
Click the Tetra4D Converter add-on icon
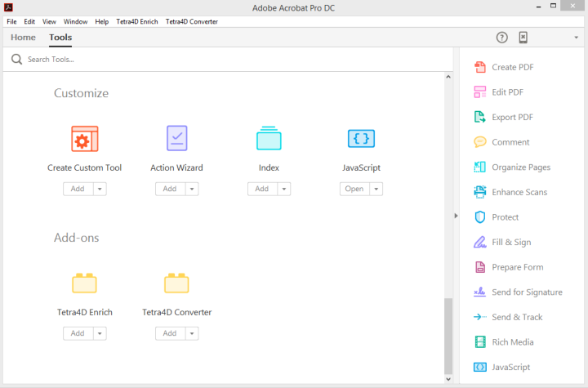pyautogui.click(x=176, y=283)
